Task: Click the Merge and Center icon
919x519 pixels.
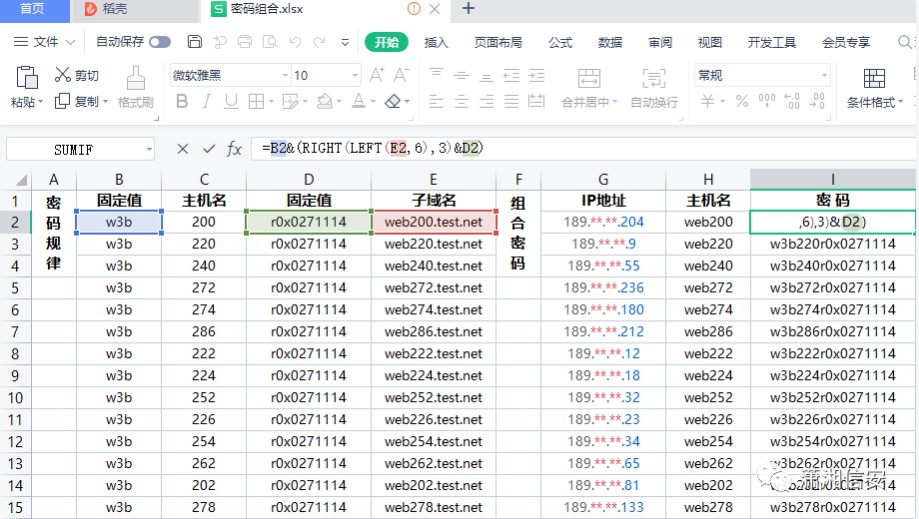Action: click(x=589, y=78)
